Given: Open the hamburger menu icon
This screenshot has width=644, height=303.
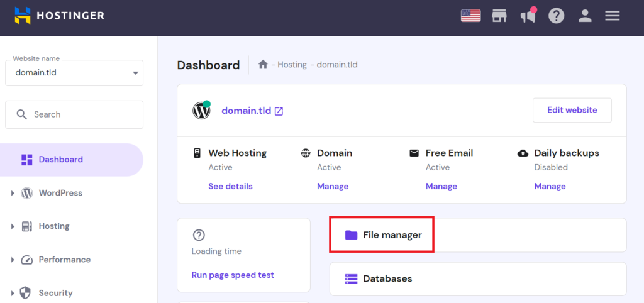Looking at the screenshot, I should click(x=613, y=16).
